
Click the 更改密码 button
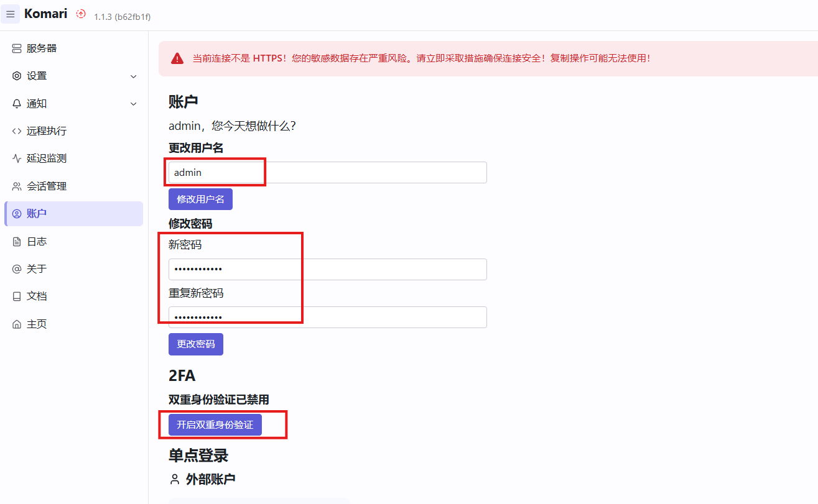pos(195,344)
